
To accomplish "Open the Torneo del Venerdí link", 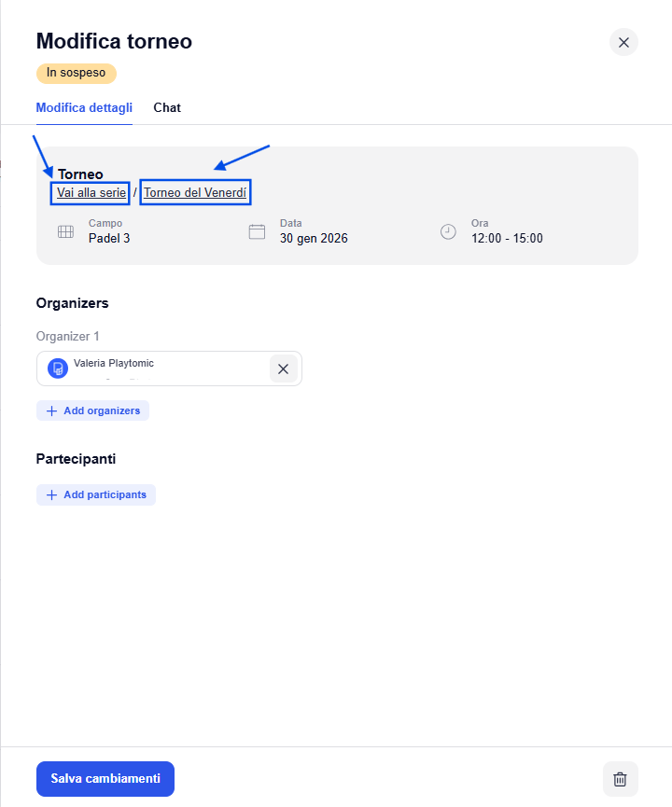I will coord(195,192).
